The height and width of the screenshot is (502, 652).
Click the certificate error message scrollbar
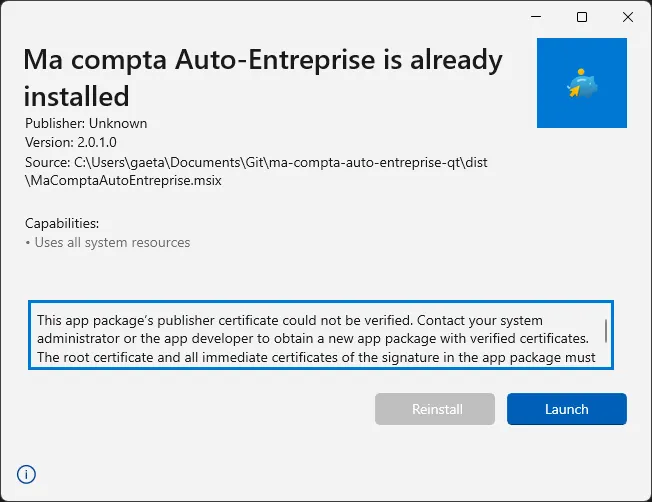[x=606, y=331]
